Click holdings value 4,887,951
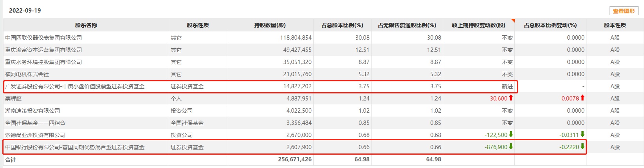 (x=299, y=99)
